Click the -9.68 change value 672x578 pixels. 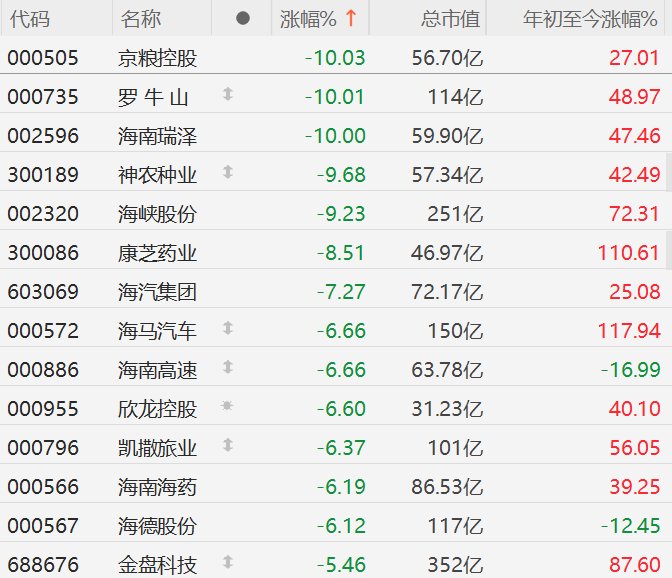pos(341,175)
